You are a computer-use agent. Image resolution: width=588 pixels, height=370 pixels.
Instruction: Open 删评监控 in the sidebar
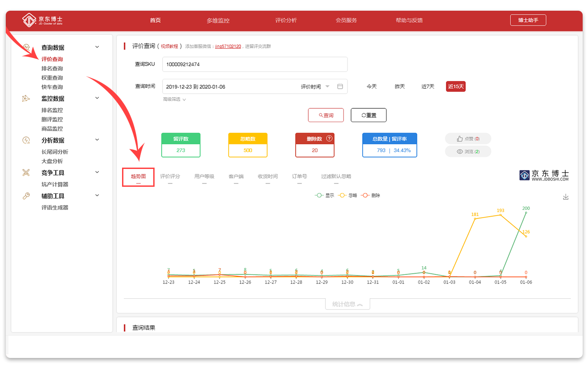(52, 119)
